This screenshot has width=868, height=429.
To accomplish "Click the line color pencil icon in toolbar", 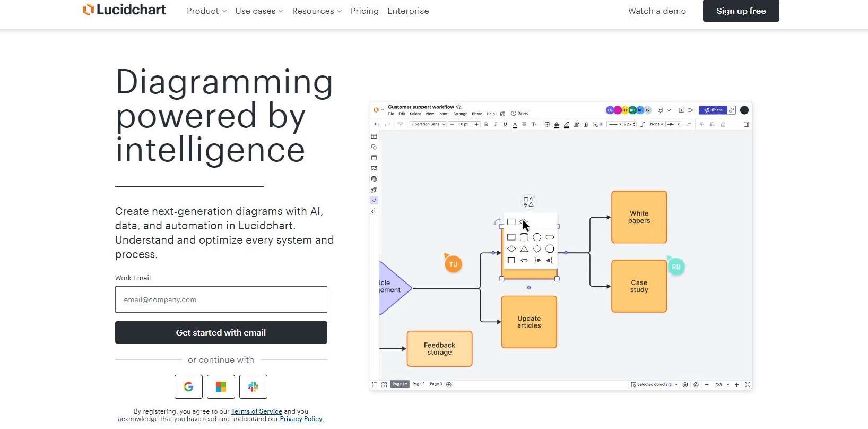I will click(x=566, y=125).
